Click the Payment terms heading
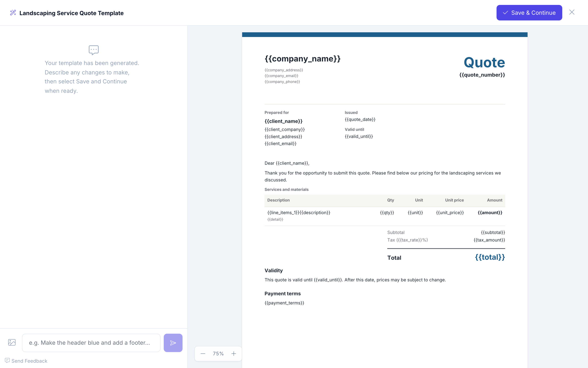 (x=283, y=294)
